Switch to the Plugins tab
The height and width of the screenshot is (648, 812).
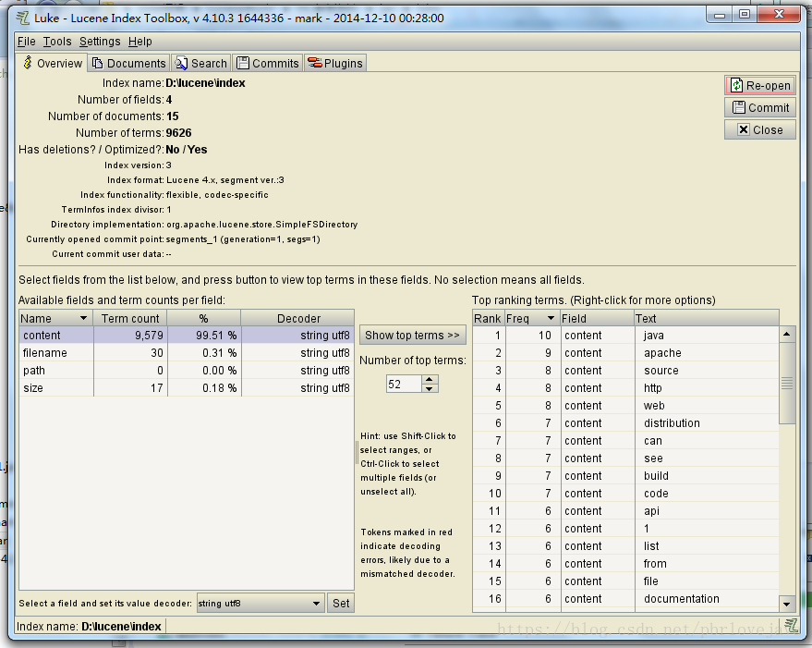click(335, 63)
